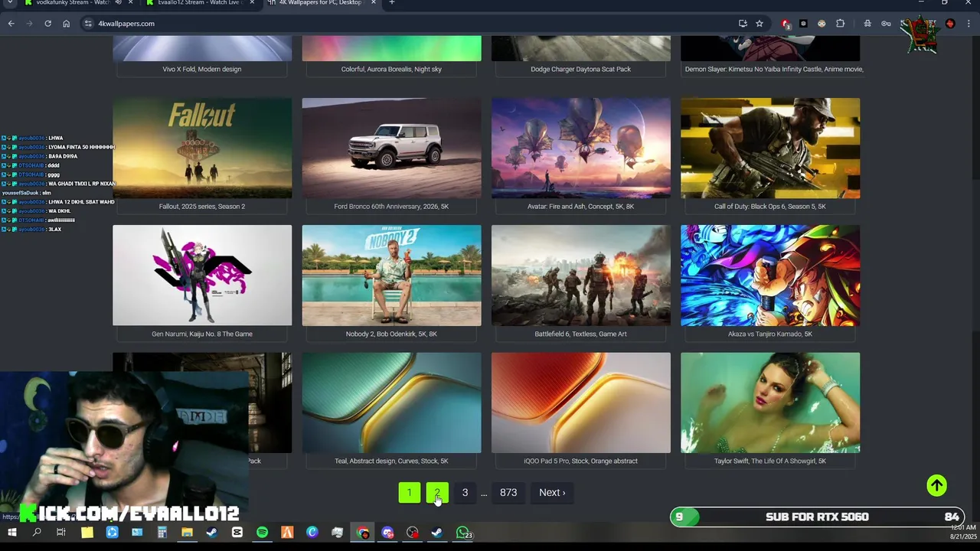Reload the 4kwallpapers.com page
The height and width of the screenshot is (551, 980).
(x=47, y=24)
